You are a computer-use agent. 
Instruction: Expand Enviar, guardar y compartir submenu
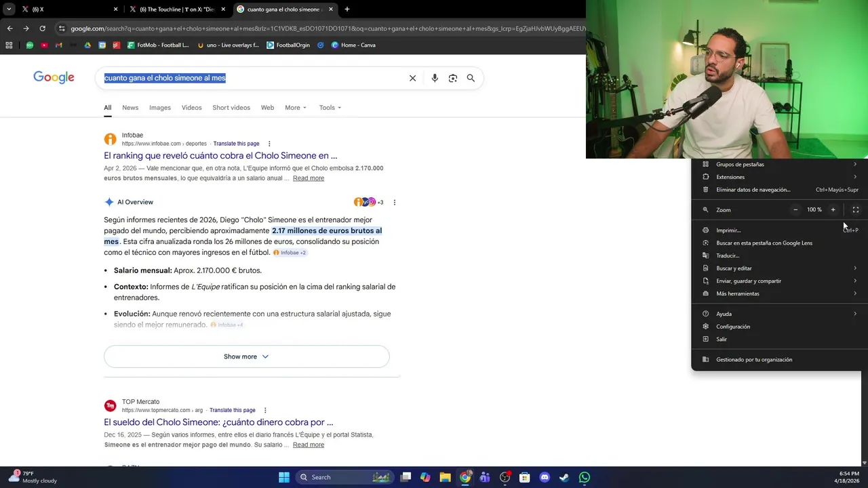(779, 281)
